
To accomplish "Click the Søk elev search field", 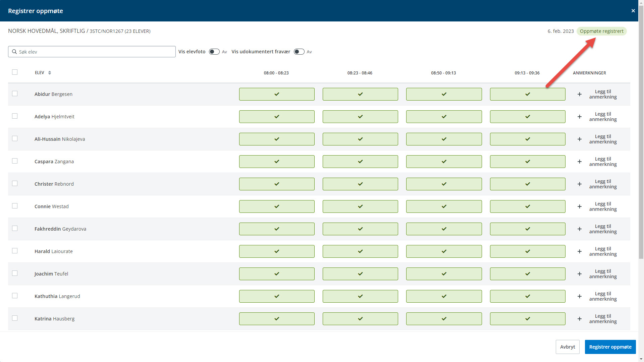I will tap(92, 52).
